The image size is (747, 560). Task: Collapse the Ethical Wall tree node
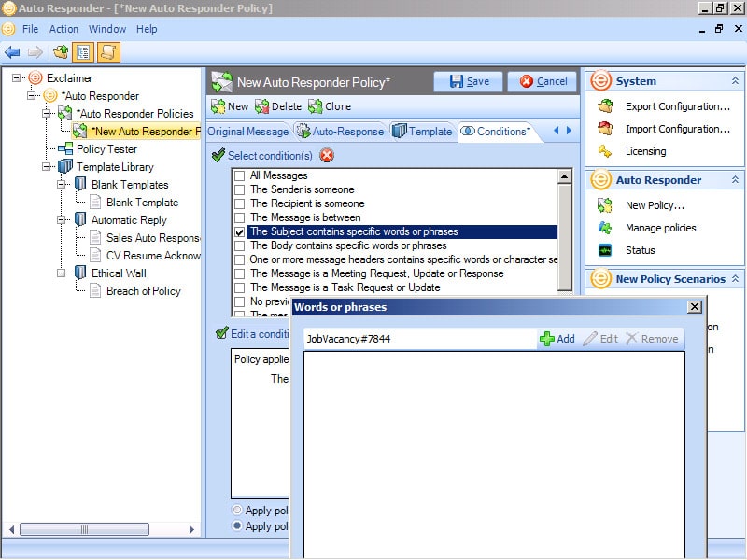[61, 273]
